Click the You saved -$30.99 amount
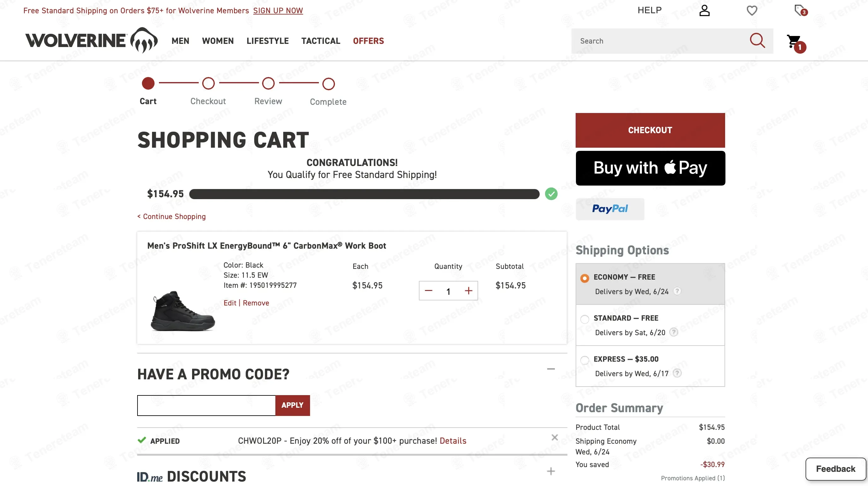Screen dimensions: 868x486 point(712,464)
